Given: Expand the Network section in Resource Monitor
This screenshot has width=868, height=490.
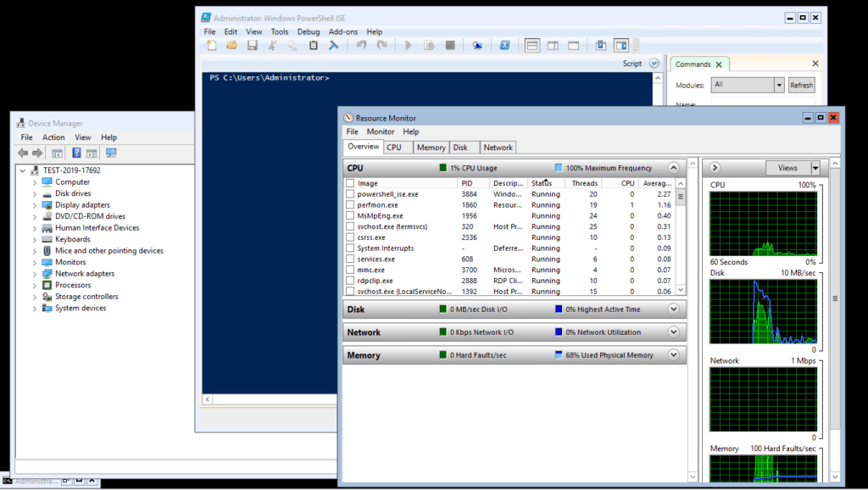Looking at the screenshot, I should pos(673,332).
